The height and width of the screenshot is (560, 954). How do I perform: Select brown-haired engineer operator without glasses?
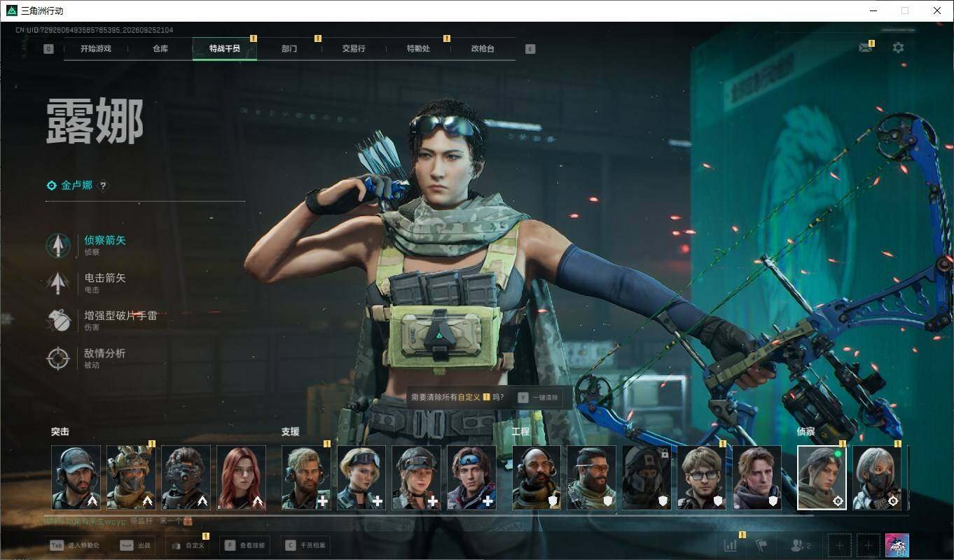point(757,477)
